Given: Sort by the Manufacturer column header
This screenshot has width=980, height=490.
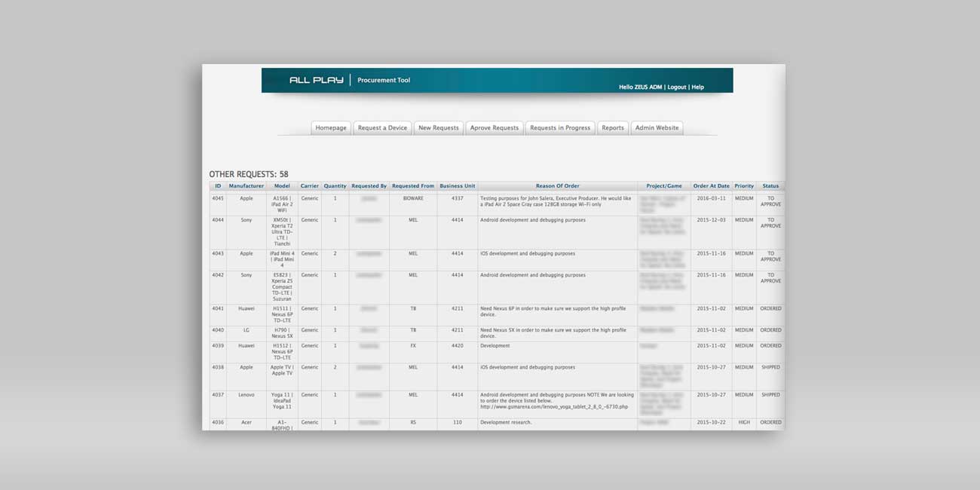Looking at the screenshot, I should tap(247, 186).
